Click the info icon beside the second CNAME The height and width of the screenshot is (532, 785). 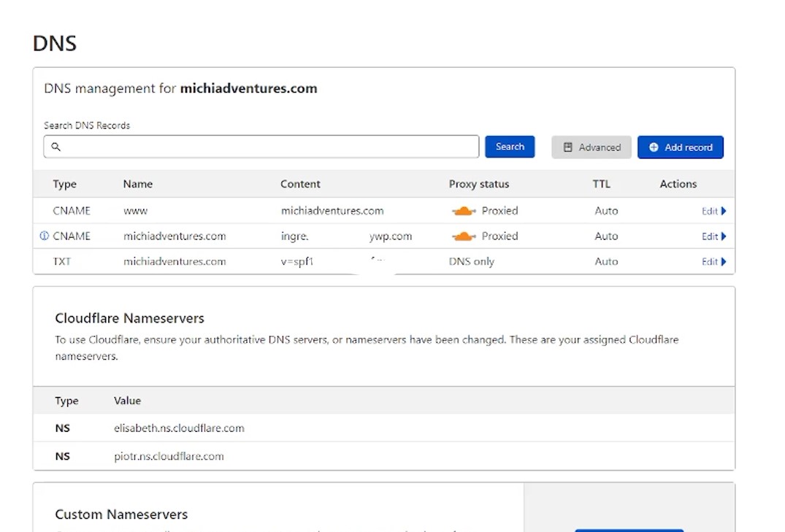[x=44, y=236]
